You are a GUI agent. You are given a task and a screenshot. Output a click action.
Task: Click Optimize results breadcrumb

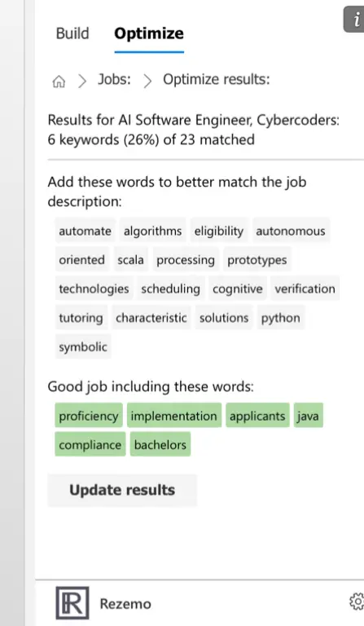click(x=216, y=79)
